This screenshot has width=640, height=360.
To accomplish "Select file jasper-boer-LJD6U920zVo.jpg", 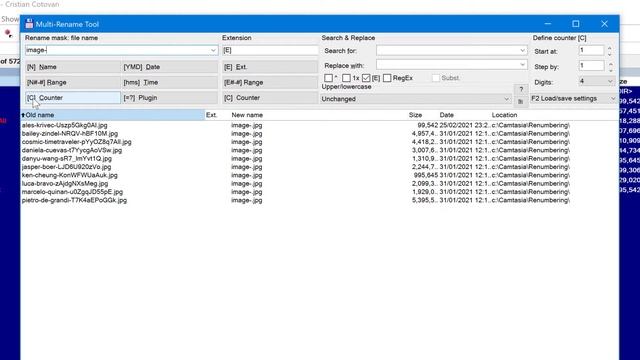I will coord(67,167).
